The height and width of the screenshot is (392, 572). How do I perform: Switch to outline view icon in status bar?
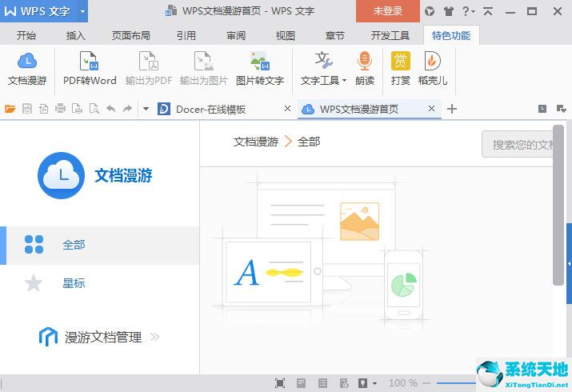pos(322,383)
